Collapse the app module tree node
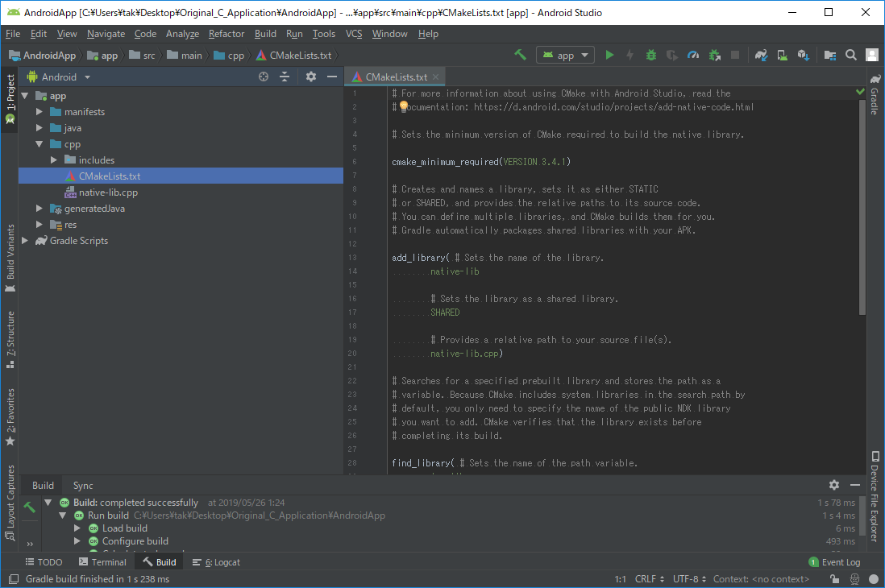The image size is (885, 588). point(26,96)
